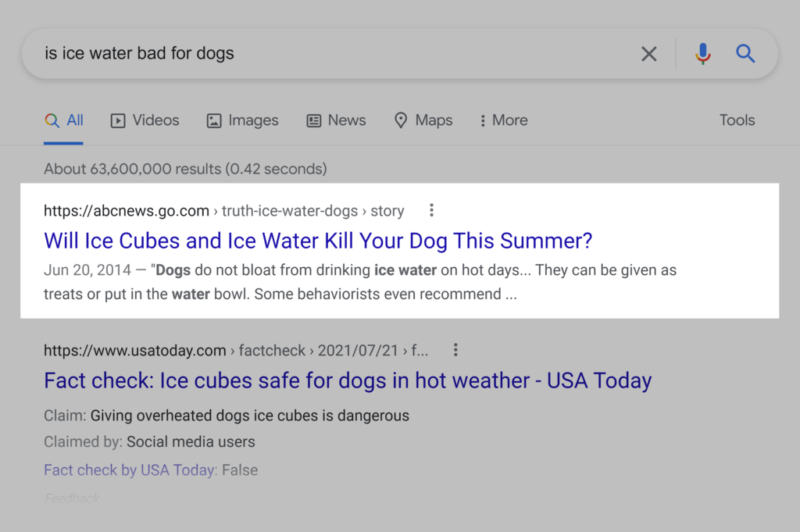This screenshot has width=800, height=532.
Task: Open three-dot menu beside USA Today result
Action: tap(455, 350)
